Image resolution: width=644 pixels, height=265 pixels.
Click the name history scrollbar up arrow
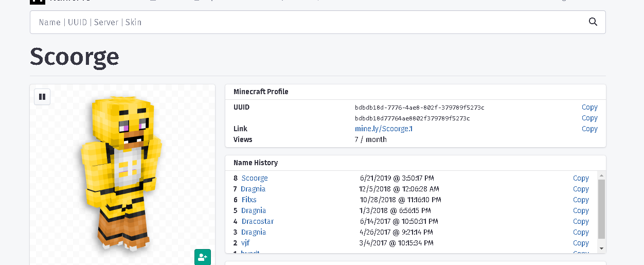tap(601, 175)
